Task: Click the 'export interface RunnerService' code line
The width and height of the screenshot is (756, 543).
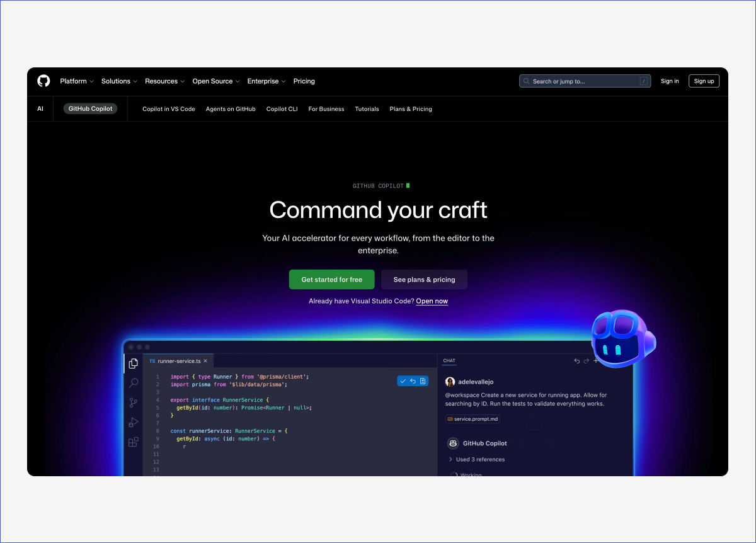Action: point(220,400)
